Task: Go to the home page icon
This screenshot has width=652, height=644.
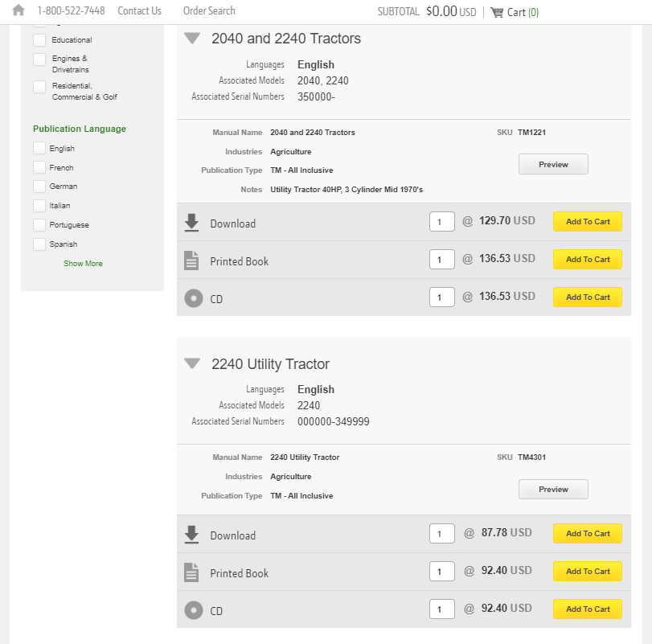Action: coord(18,10)
